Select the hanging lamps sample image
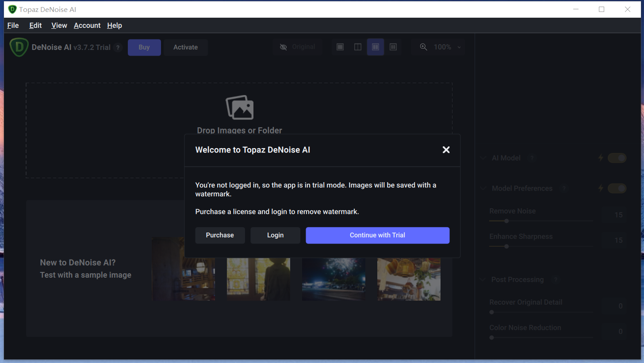Viewport: 644px width, 363px height. pyautogui.click(x=409, y=279)
